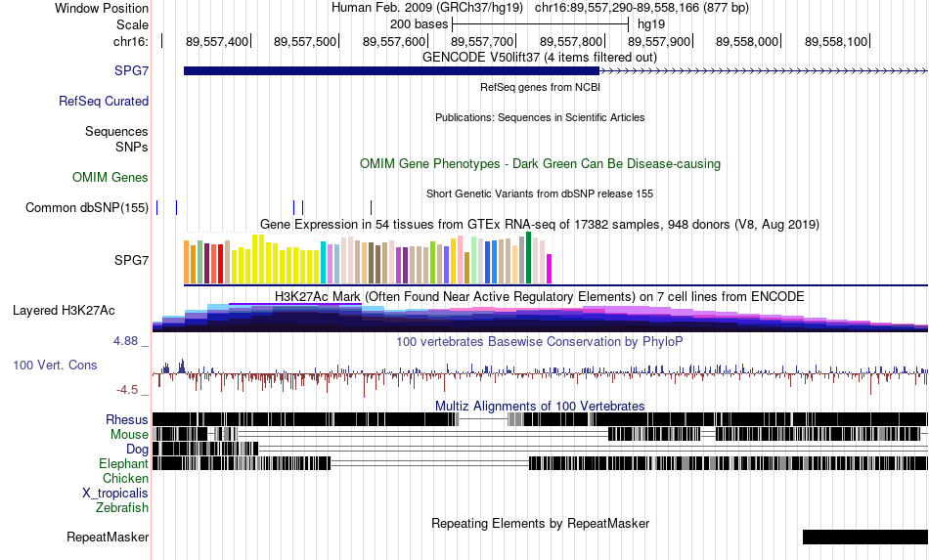929x560 pixels.
Task: Click the RepeatMasker track label
Action: point(108,537)
